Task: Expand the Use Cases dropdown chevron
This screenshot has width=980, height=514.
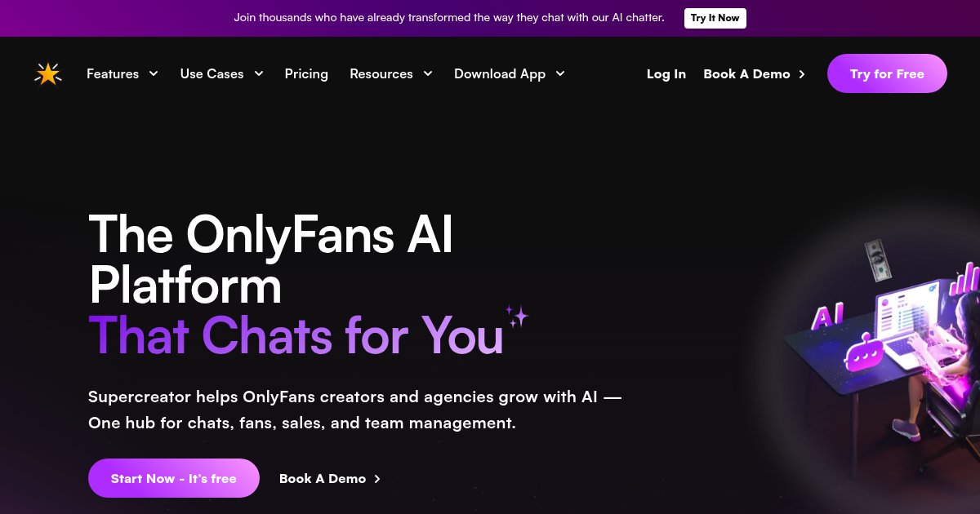Action: pyautogui.click(x=259, y=73)
